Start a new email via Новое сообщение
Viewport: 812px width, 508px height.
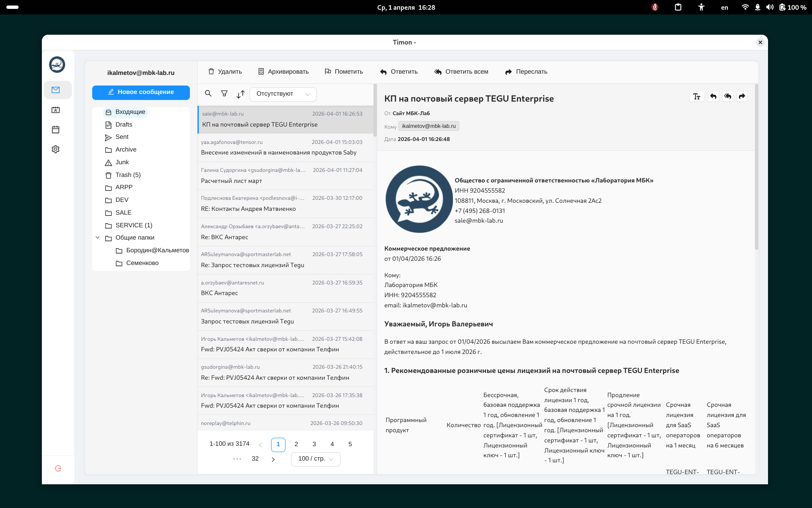[x=141, y=92]
